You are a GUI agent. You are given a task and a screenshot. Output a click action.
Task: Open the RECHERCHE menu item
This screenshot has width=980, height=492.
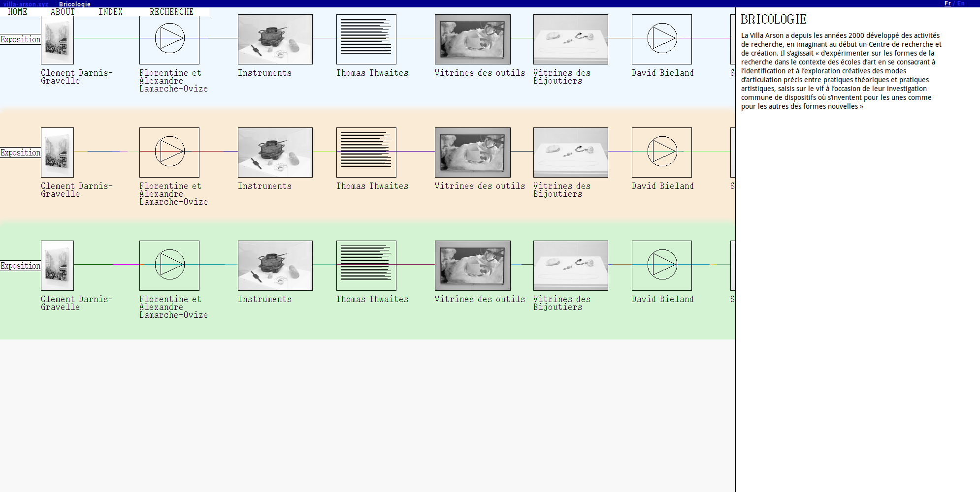[171, 12]
